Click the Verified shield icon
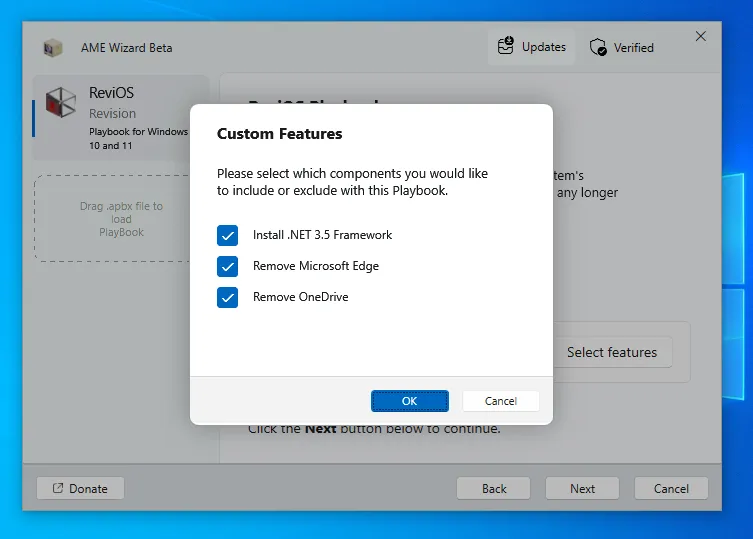The height and width of the screenshot is (539, 753). (x=598, y=47)
